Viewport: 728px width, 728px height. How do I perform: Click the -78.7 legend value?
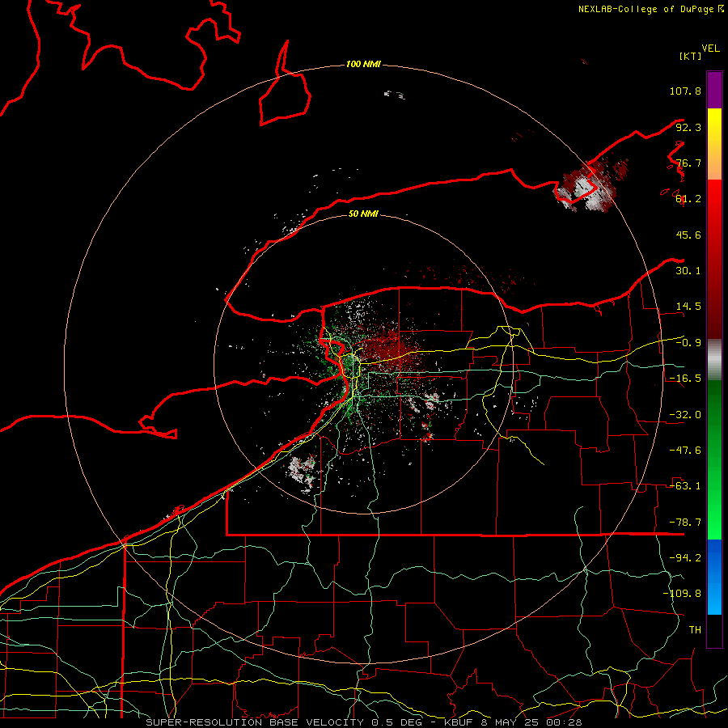pyautogui.click(x=685, y=523)
